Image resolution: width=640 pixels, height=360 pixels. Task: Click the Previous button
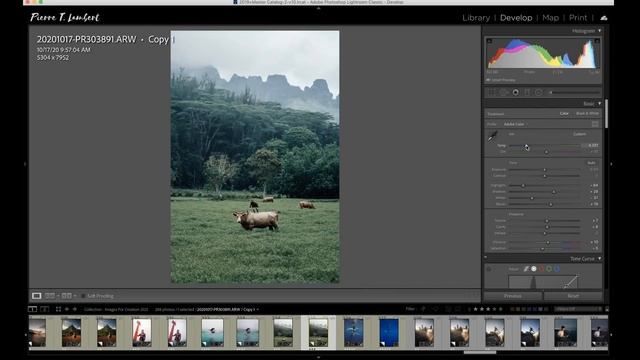point(513,296)
